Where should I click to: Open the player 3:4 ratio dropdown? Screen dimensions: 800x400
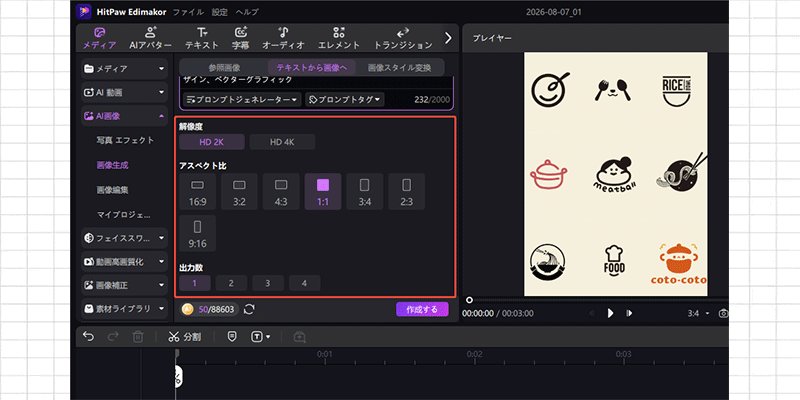point(698,313)
